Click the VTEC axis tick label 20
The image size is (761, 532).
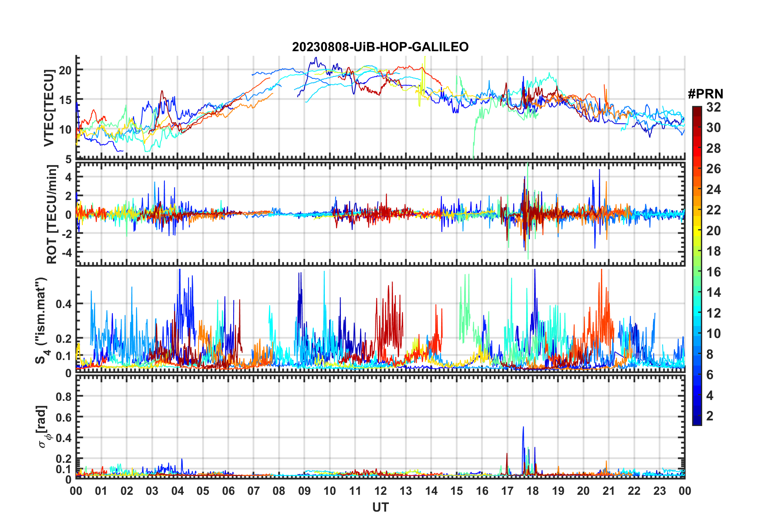click(x=65, y=70)
